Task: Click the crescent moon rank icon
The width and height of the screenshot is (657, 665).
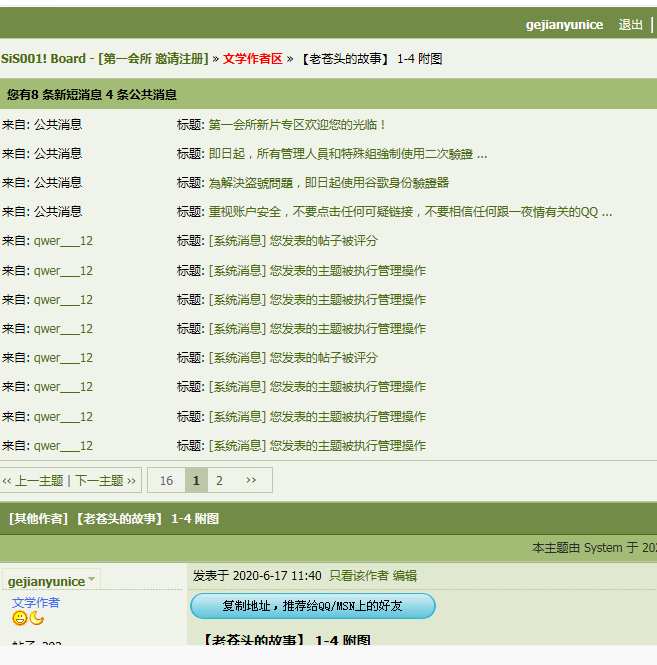Action: (x=37, y=619)
